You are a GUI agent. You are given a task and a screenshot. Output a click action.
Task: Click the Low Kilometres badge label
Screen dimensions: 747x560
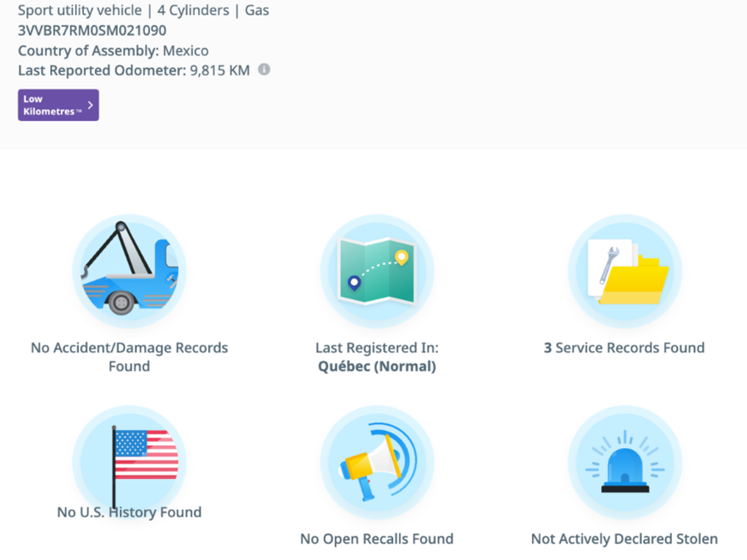pos(50,105)
